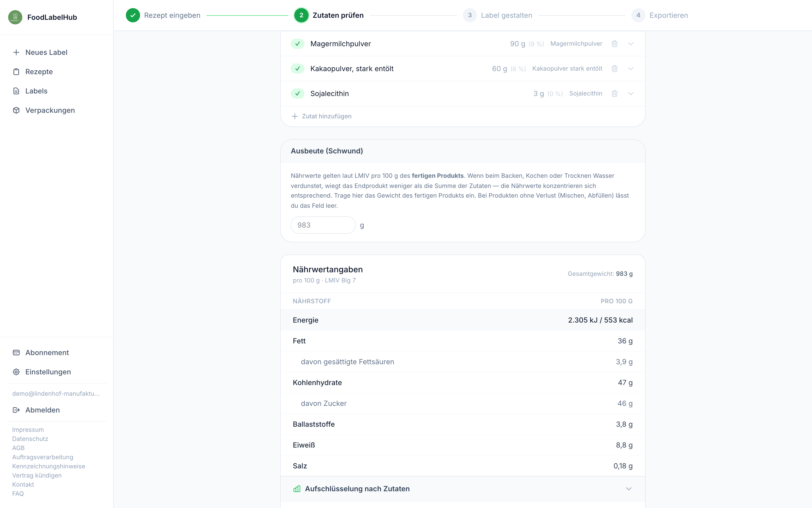Click step 4 circle Exportieren

638,15
